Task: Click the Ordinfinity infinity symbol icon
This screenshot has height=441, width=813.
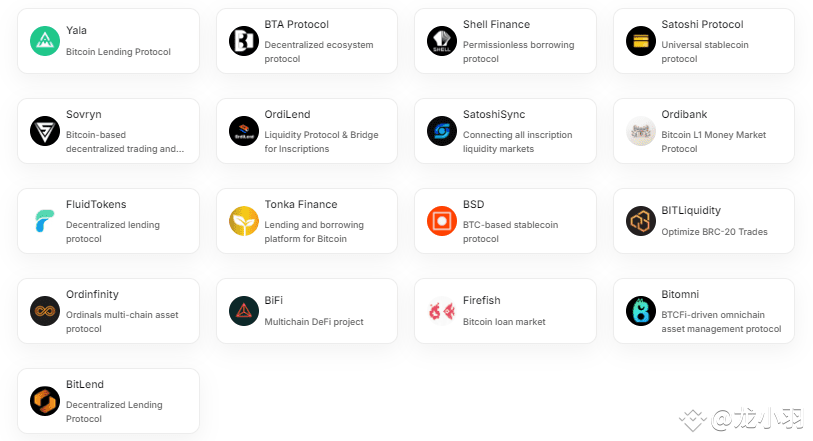Action: pos(45,311)
